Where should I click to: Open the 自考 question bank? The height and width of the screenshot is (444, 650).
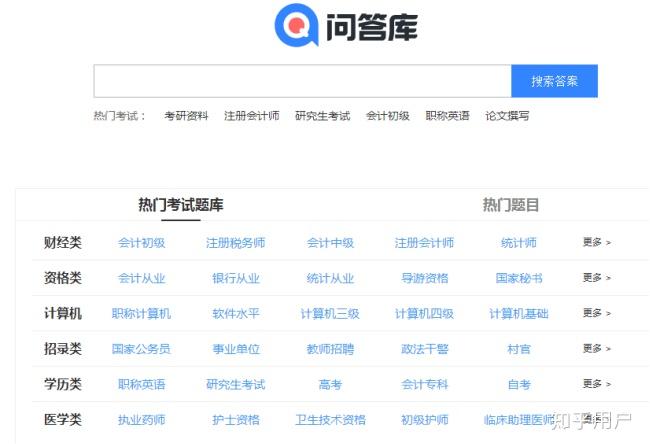point(519,384)
